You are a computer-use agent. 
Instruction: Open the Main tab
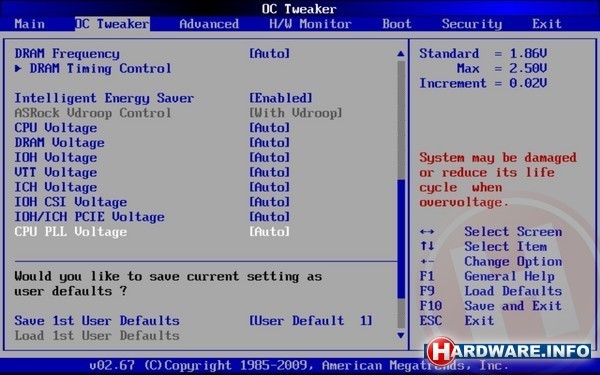pos(29,24)
